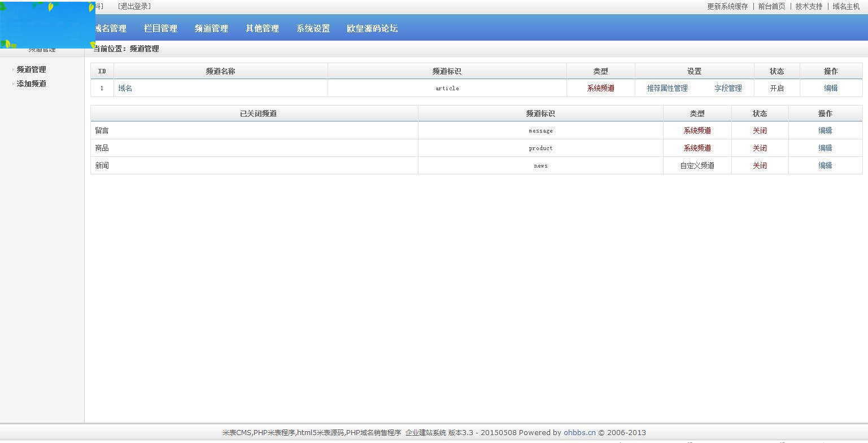Toggle 关闭 status for the news channel

pyautogui.click(x=760, y=165)
